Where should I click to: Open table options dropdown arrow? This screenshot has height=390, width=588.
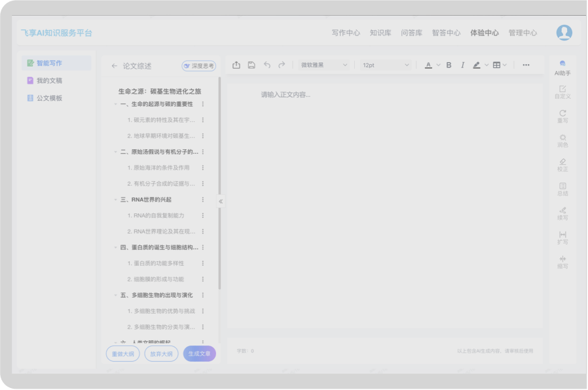coord(505,65)
